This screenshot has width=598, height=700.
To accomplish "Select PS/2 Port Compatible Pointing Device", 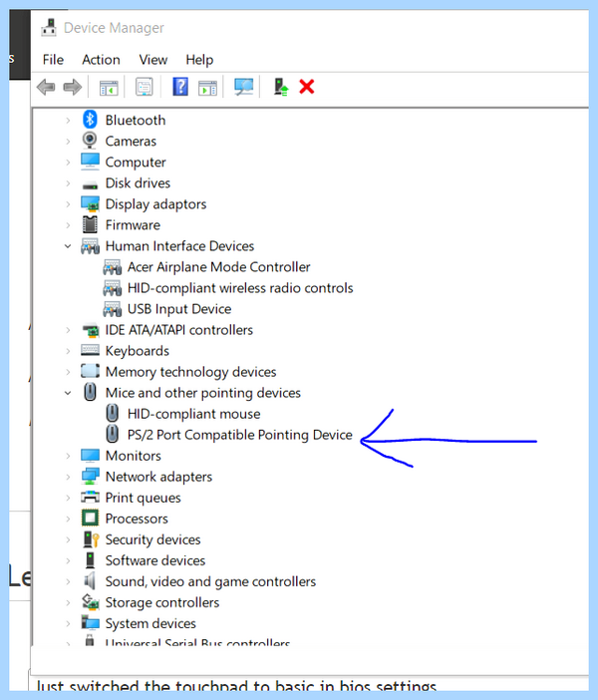I will [x=239, y=435].
